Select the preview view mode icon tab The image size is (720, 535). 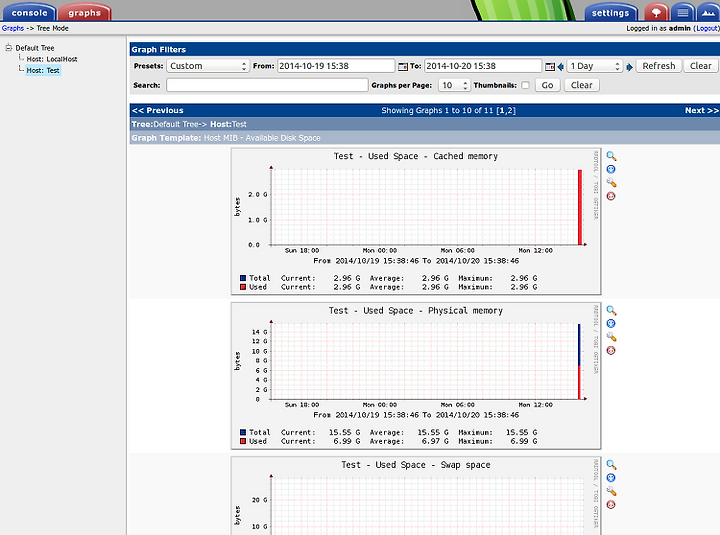tap(709, 12)
